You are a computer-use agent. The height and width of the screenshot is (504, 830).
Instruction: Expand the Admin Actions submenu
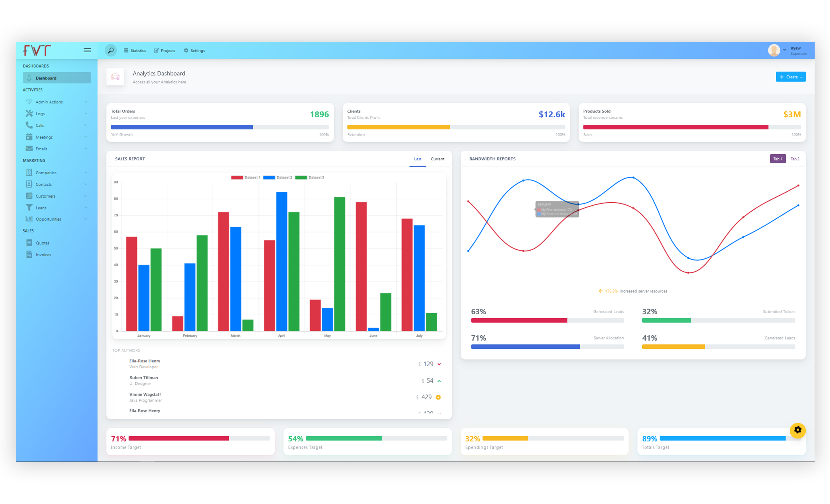coord(85,102)
